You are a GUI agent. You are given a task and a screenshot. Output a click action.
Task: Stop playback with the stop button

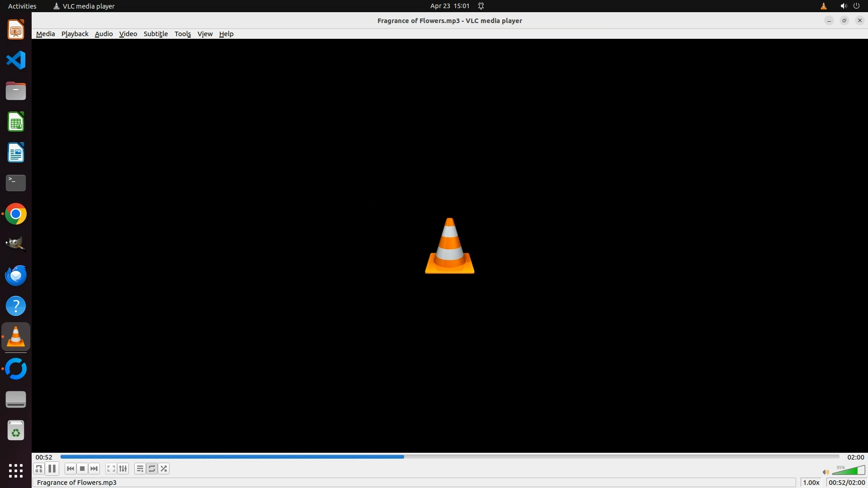point(82,469)
